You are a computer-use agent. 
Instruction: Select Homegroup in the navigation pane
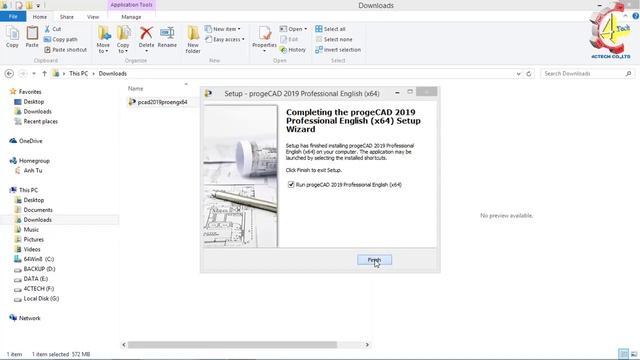[x=34, y=160]
